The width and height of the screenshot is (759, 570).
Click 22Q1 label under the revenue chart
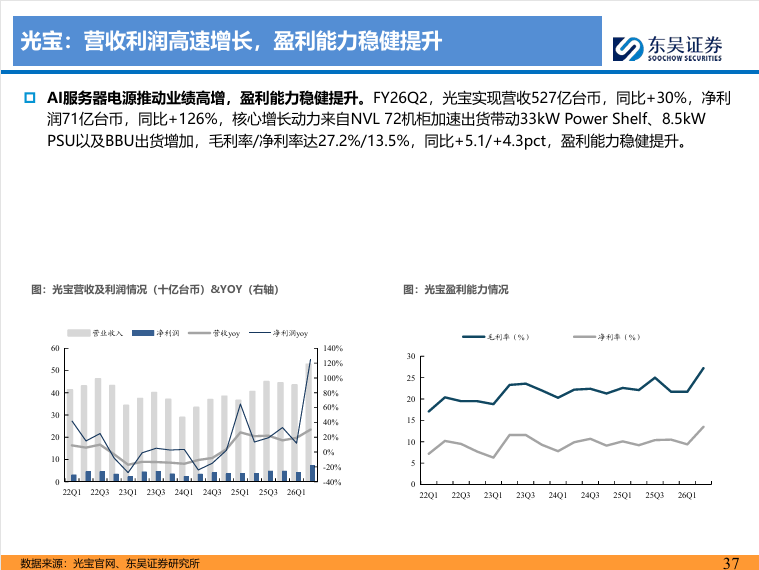coord(72,492)
